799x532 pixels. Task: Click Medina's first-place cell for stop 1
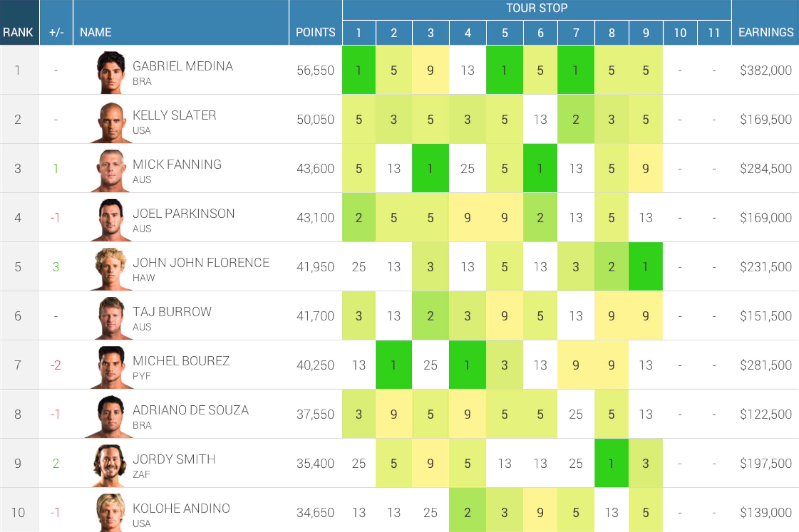click(x=359, y=70)
